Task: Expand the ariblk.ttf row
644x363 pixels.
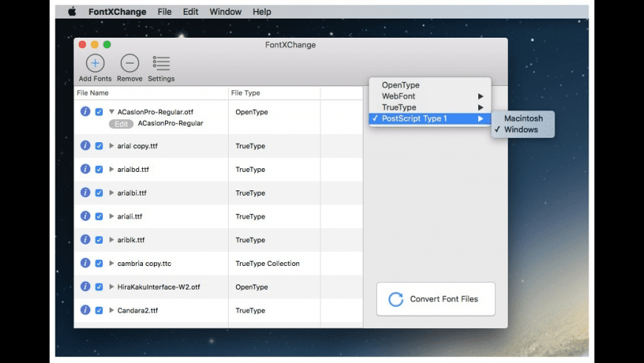Action: [111, 240]
